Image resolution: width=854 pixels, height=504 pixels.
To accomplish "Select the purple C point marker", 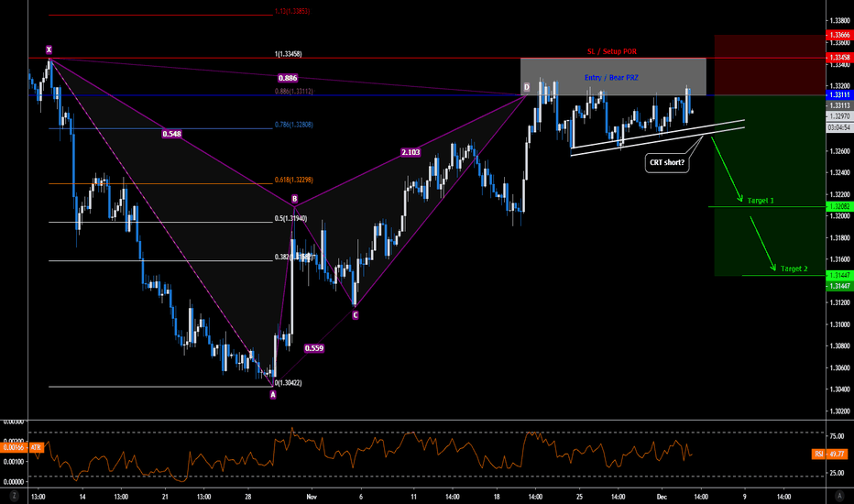I will [x=356, y=314].
